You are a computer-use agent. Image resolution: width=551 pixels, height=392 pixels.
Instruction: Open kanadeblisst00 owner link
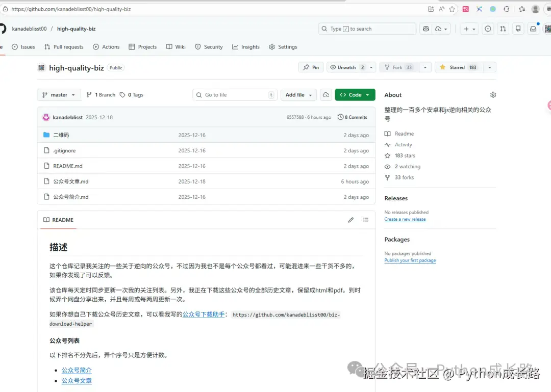[x=29, y=29]
